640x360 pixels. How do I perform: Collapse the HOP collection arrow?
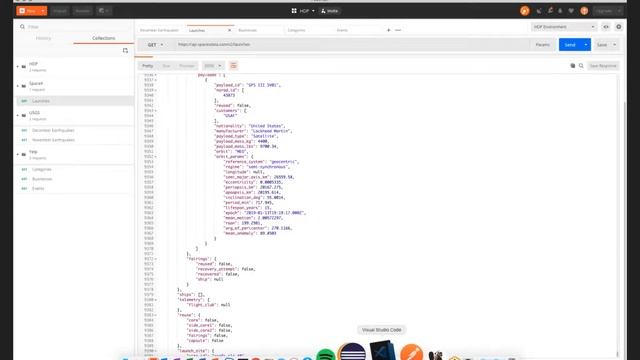click(18, 67)
